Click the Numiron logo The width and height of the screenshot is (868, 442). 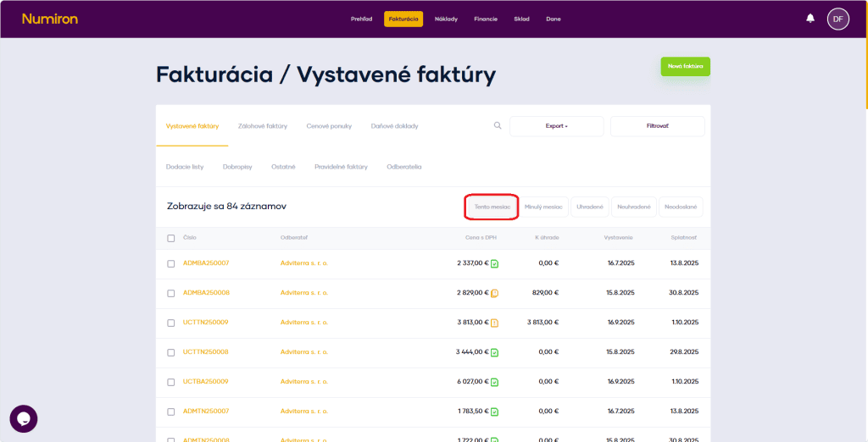click(50, 19)
